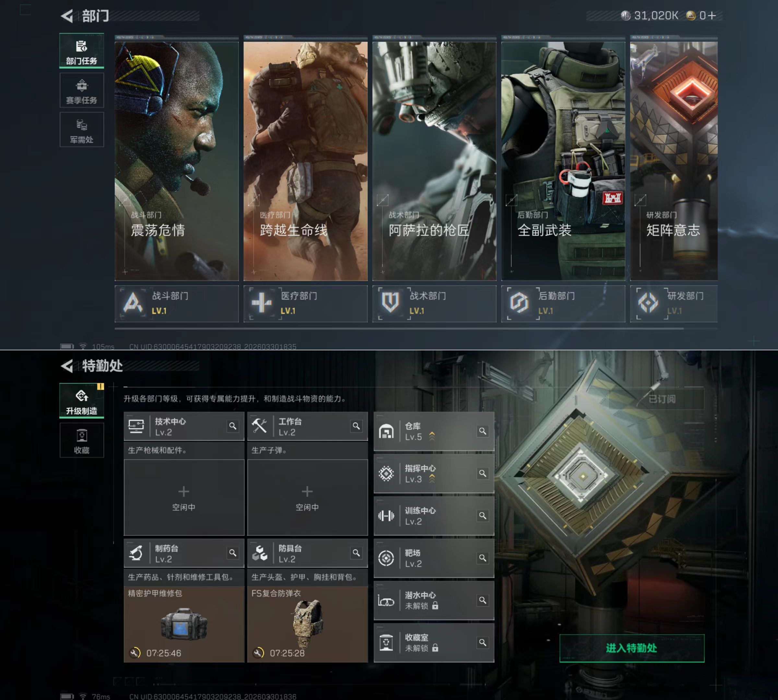Click magnifier icon on 工作台 panel
Viewport: 778px width, 700px height.
[x=356, y=426]
